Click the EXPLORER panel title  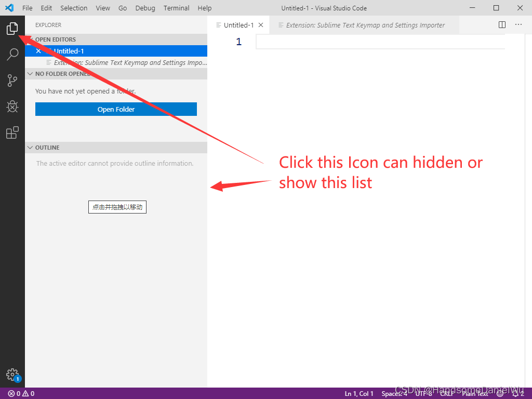click(x=48, y=25)
